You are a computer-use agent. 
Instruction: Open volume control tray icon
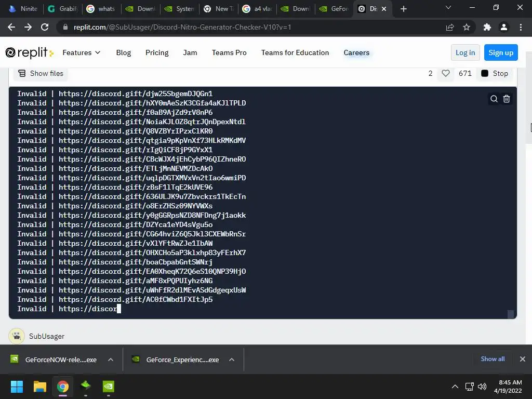click(x=482, y=387)
